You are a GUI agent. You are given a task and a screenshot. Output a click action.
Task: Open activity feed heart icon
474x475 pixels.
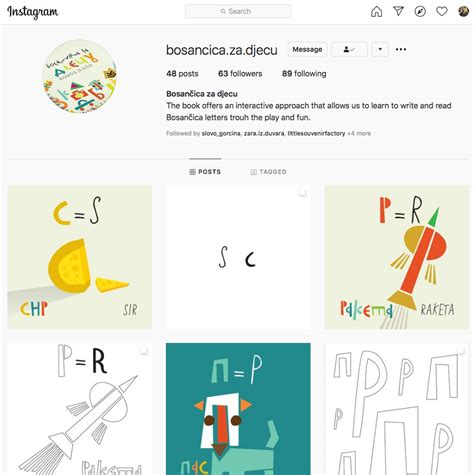point(442,11)
